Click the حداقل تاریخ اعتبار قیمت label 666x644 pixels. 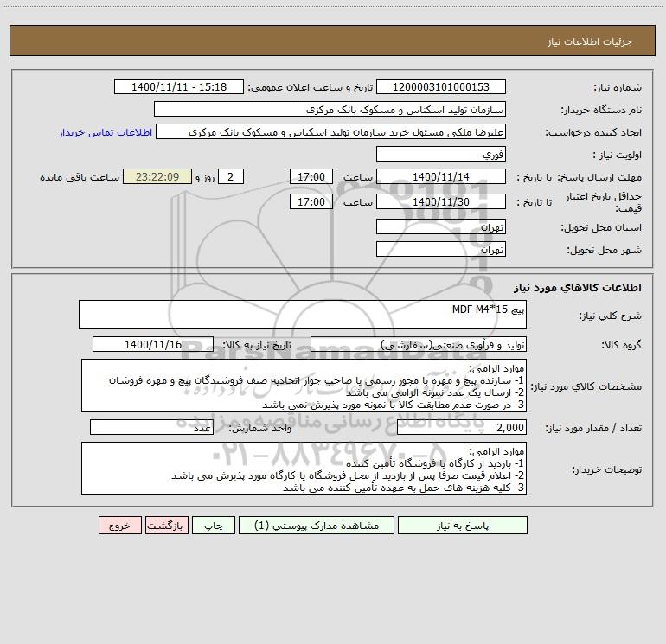(x=604, y=202)
